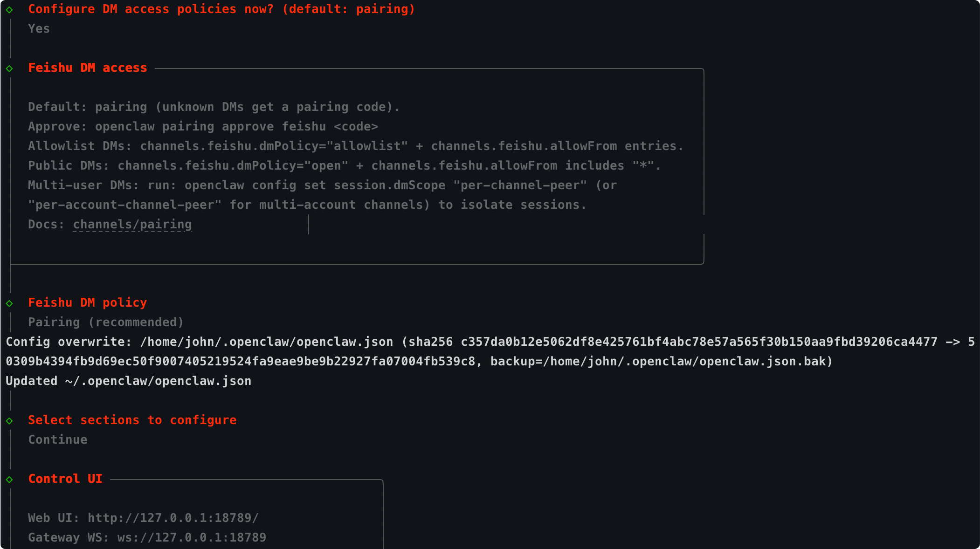Click the "Feishu DM policy" heading
980x549 pixels.
(x=88, y=303)
